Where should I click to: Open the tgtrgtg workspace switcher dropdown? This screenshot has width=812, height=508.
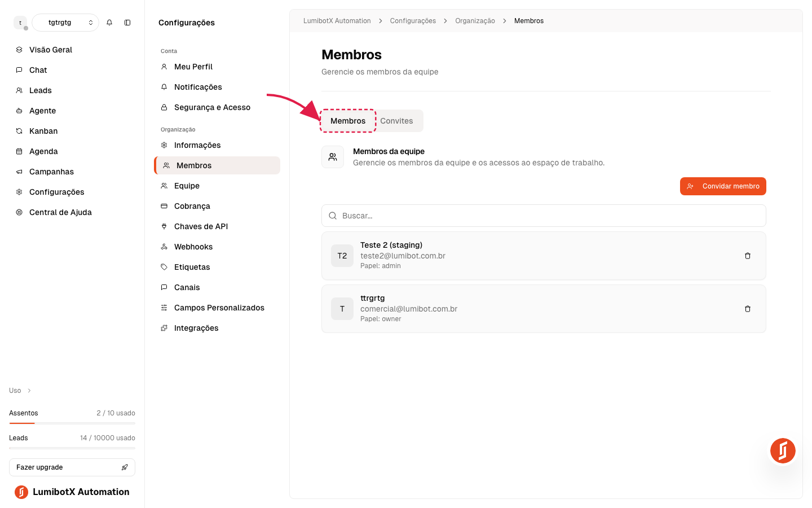click(x=65, y=23)
